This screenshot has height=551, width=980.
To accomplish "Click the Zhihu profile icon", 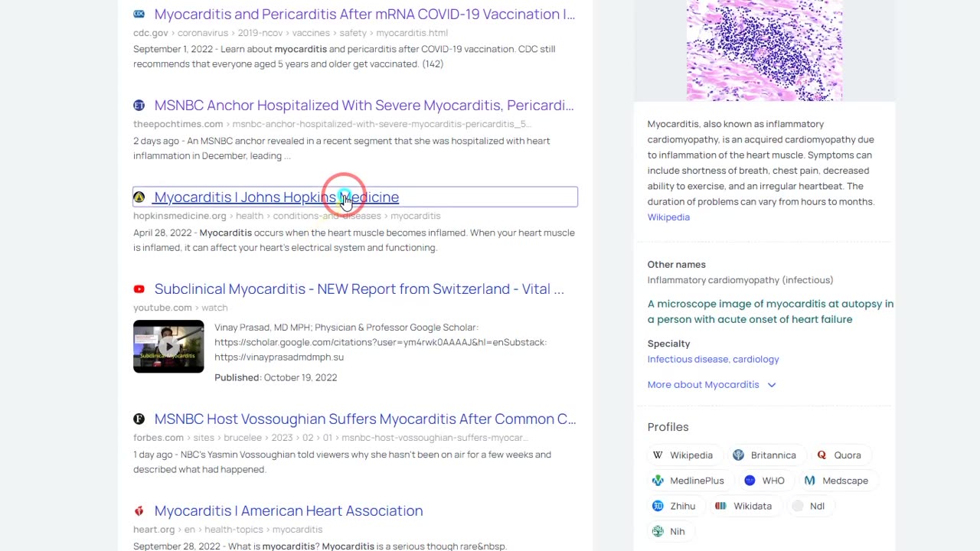I will pos(658,506).
